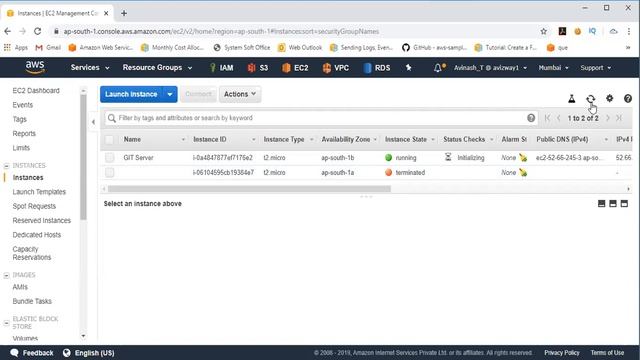Image resolution: width=640 pixels, height=360 pixels.
Task: Click the horizontal table scrollbar
Action: [249, 189]
